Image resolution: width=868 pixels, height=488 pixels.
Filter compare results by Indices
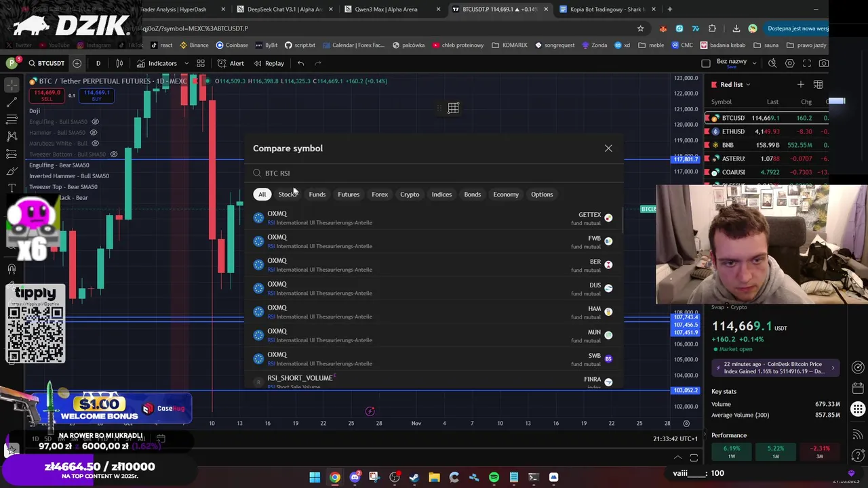point(441,195)
